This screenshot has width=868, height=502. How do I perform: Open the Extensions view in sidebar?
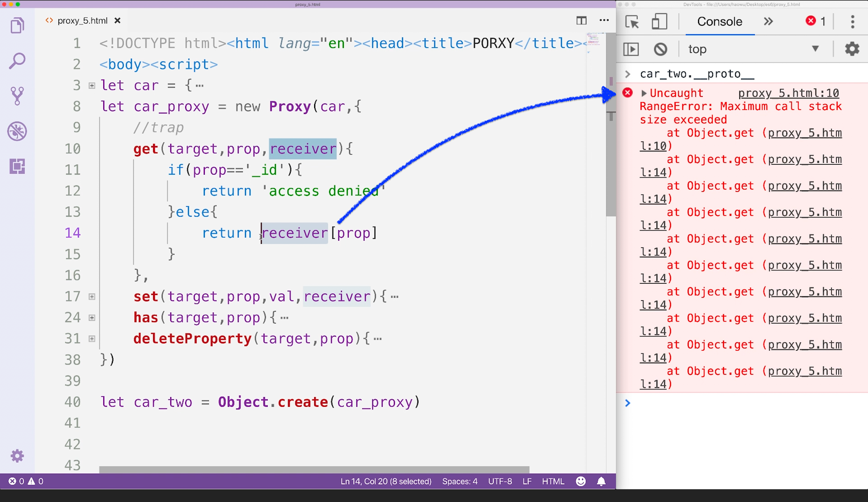tap(17, 167)
